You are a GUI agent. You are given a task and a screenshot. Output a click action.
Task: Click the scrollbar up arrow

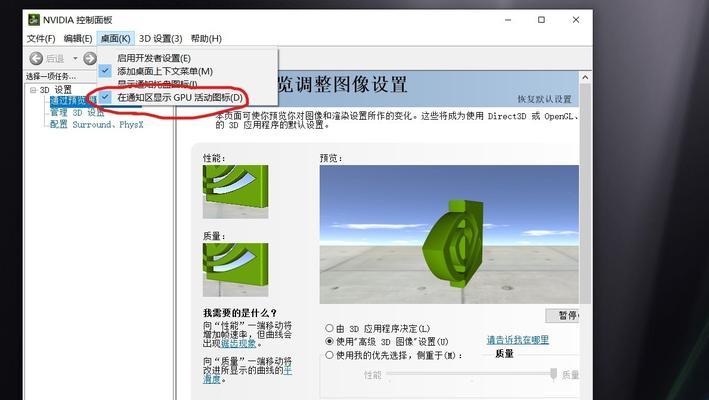[x=585, y=77]
